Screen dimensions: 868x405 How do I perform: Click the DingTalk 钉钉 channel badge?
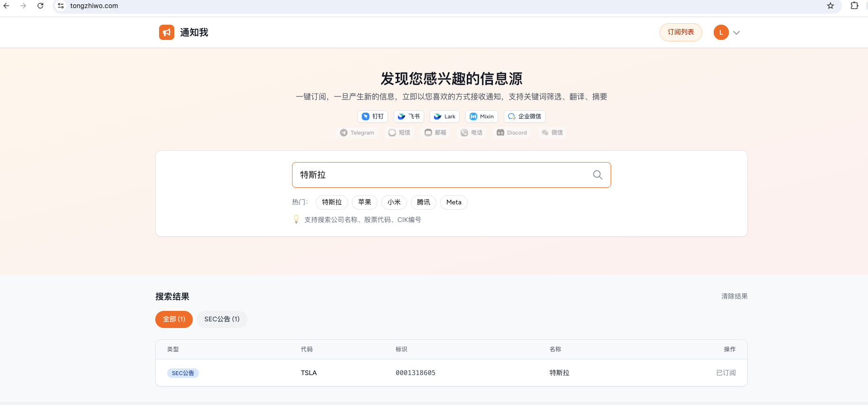373,116
